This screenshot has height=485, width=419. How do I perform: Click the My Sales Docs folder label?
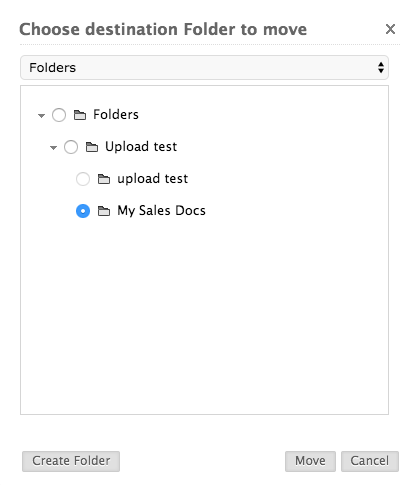pyautogui.click(x=161, y=211)
